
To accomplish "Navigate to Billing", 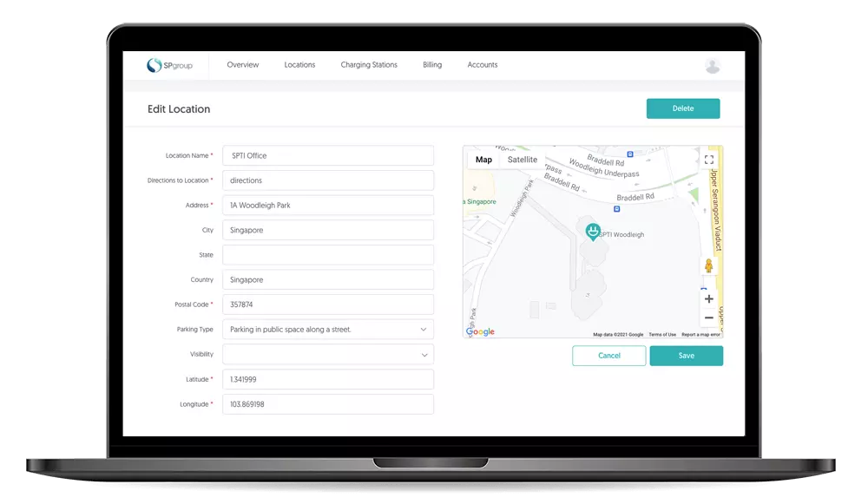I will 432,65.
